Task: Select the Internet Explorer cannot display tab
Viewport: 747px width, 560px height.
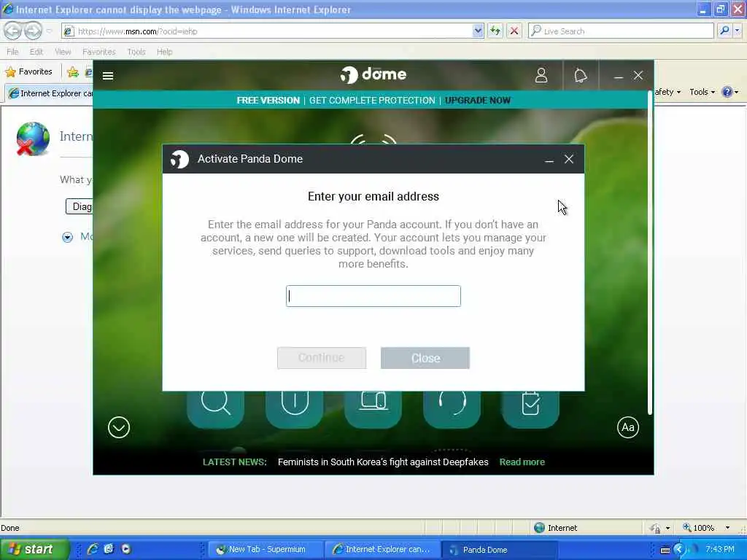Action: 49,93
